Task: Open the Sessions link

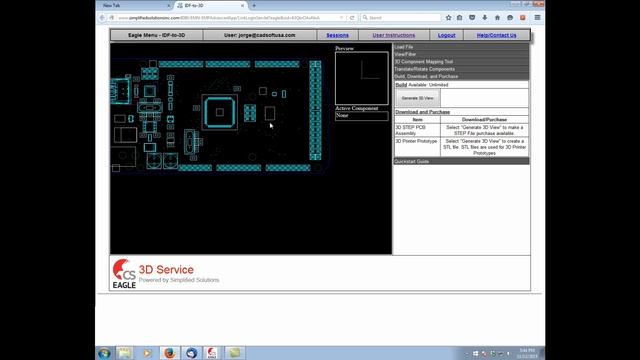Action: (338, 35)
